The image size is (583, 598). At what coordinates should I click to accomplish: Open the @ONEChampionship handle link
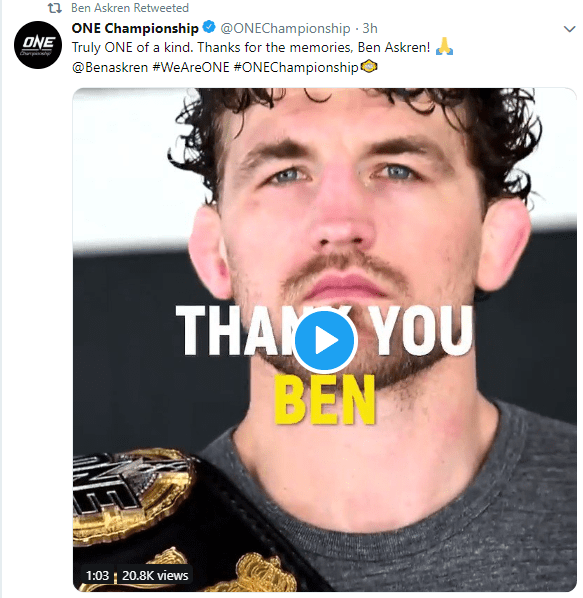point(285,28)
